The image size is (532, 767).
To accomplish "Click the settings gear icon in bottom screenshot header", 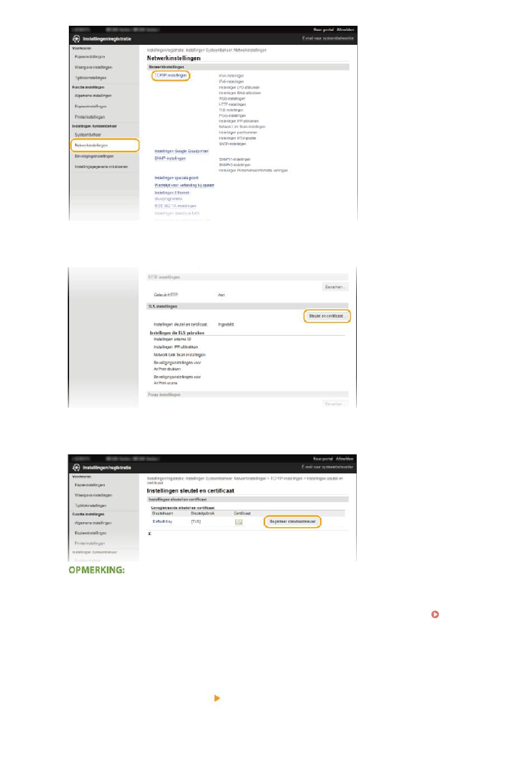I will pos(76,467).
